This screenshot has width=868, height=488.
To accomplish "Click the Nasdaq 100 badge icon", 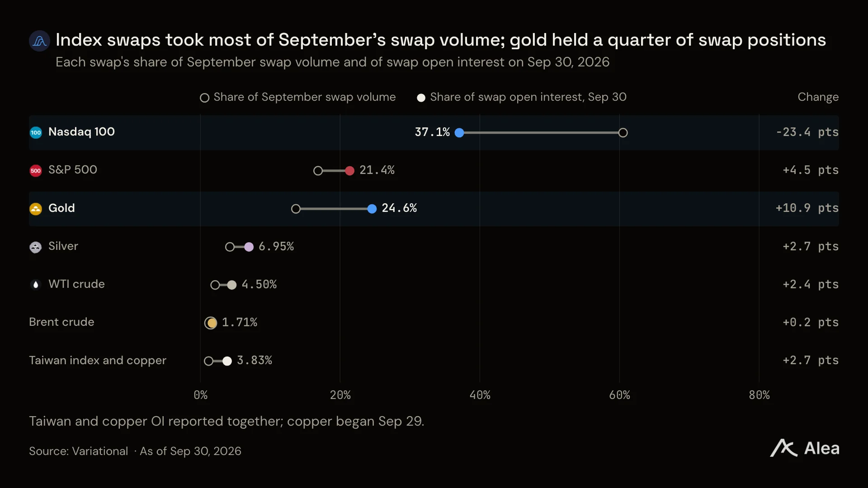I will pos(36,132).
